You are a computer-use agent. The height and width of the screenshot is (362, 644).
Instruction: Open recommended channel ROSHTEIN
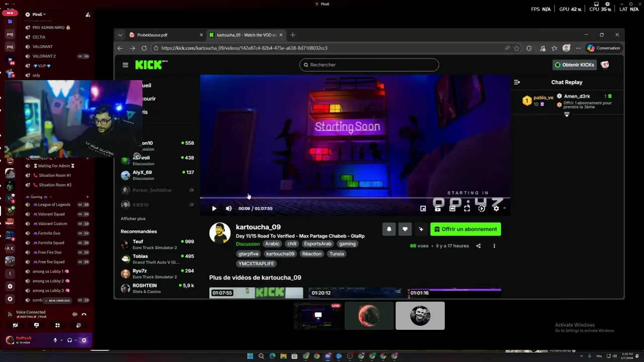click(x=157, y=288)
